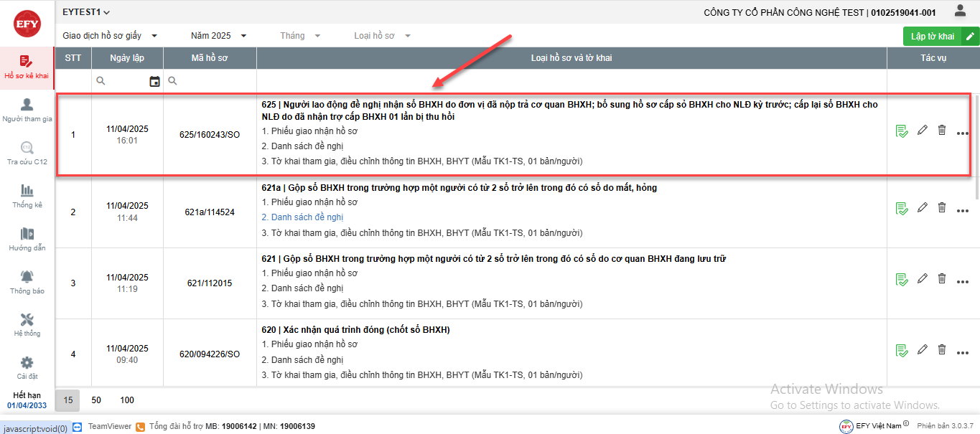Open the user account profile icon

click(x=960, y=11)
